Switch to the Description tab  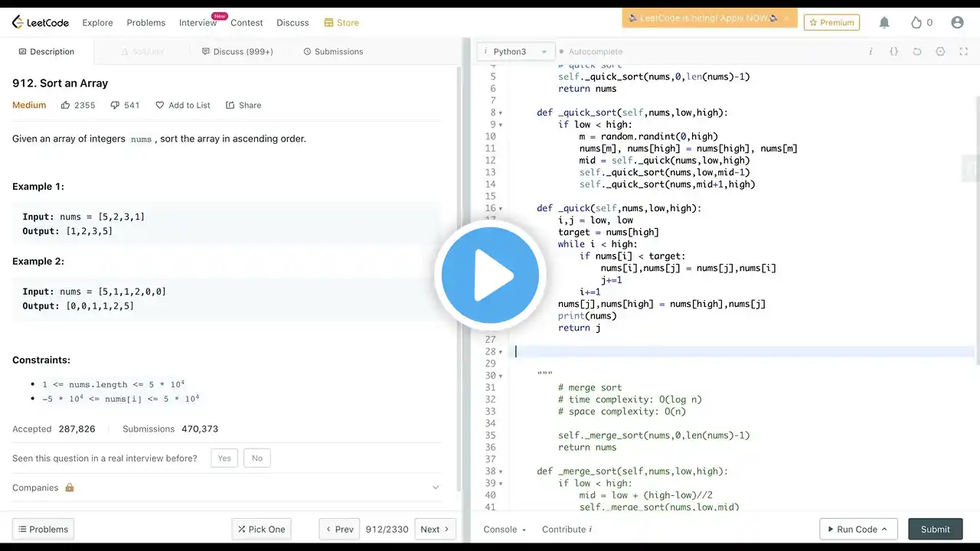tap(47, 52)
